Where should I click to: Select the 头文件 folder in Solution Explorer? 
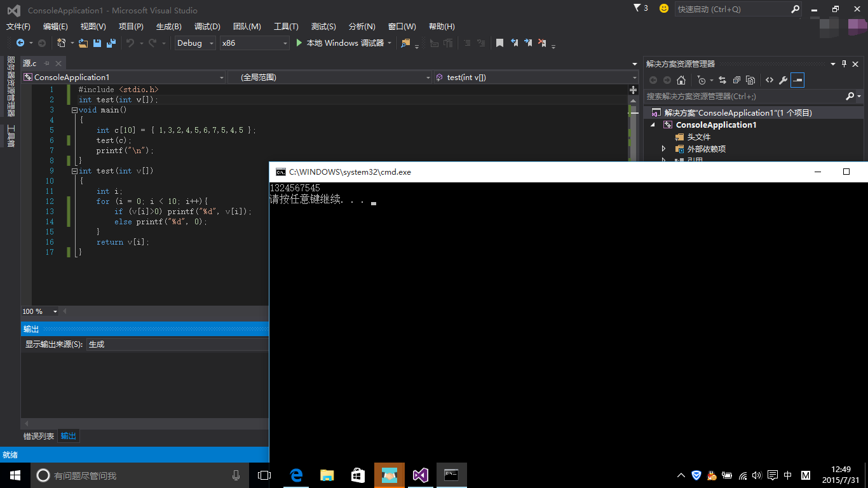pyautogui.click(x=699, y=137)
